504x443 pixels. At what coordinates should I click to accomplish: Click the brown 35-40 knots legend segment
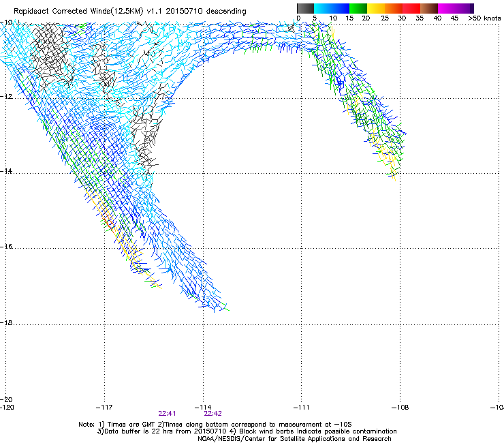tap(429, 8)
